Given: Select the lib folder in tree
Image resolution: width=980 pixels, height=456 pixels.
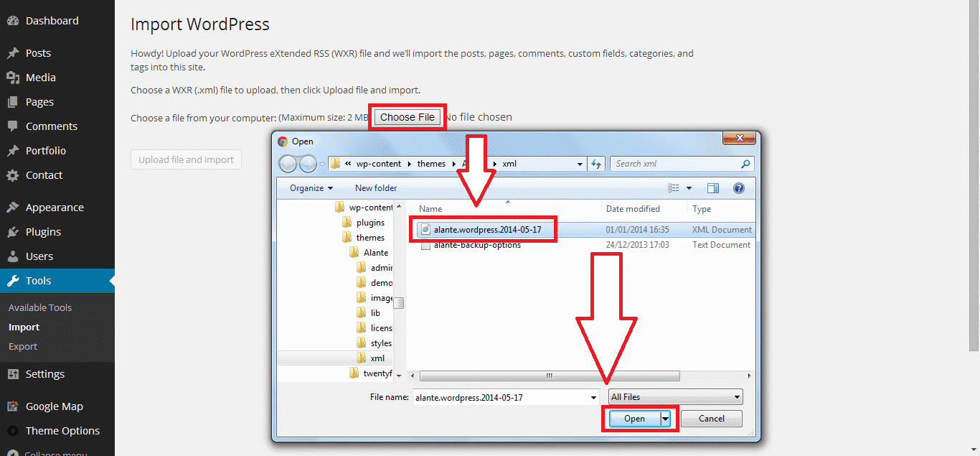Looking at the screenshot, I should (x=369, y=313).
